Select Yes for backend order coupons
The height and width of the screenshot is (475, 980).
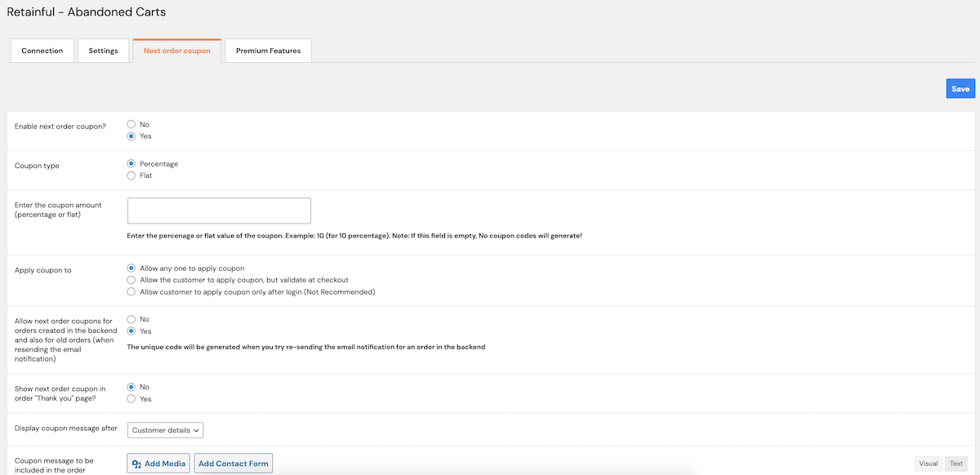(x=131, y=331)
